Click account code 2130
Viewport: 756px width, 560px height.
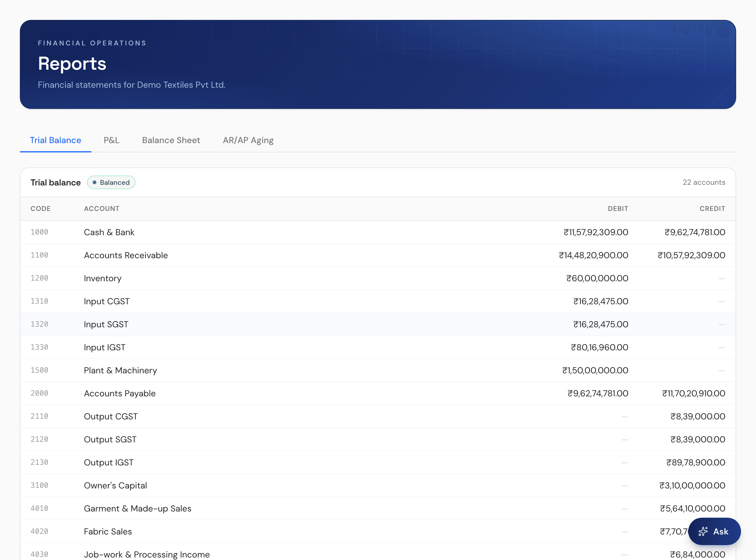(39, 463)
